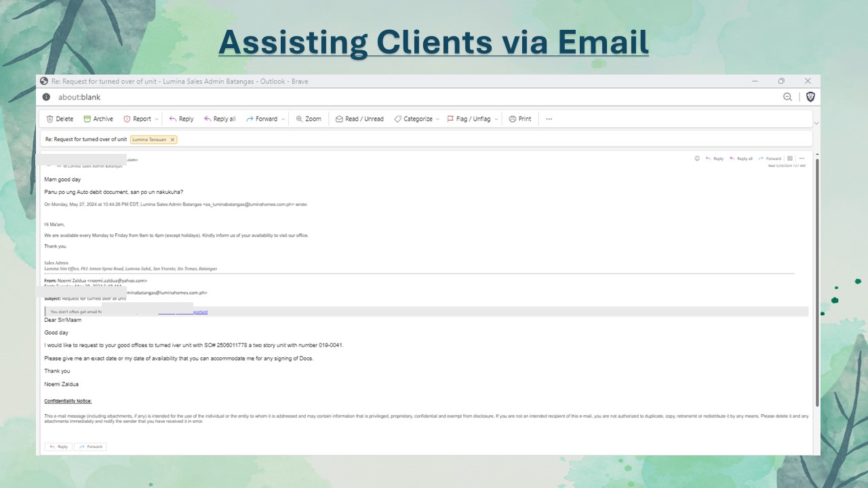Click the magnifier zoom icon in address bar

coord(787,97)
